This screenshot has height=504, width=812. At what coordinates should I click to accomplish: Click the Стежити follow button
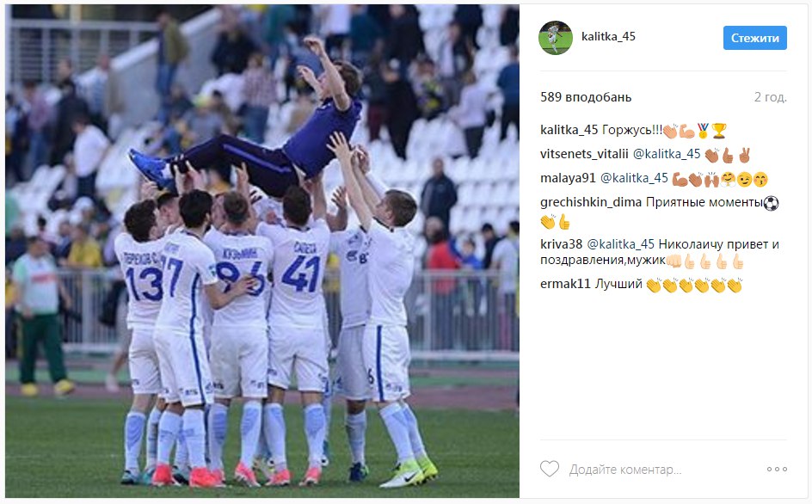click(x=755, y=38)
